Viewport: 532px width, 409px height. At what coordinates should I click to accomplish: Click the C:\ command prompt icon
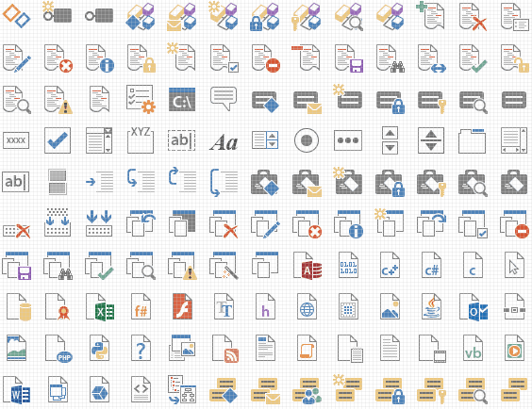pos(182,99)
